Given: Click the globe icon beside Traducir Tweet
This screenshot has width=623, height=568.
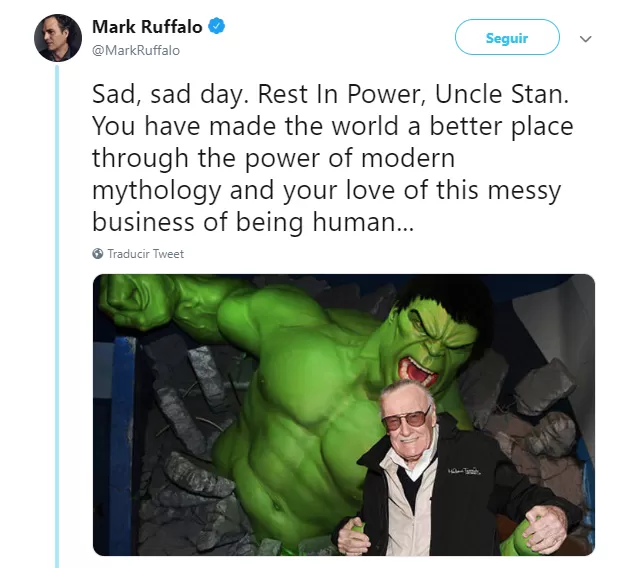Looking at the screenshot, I should pos(98,254).
